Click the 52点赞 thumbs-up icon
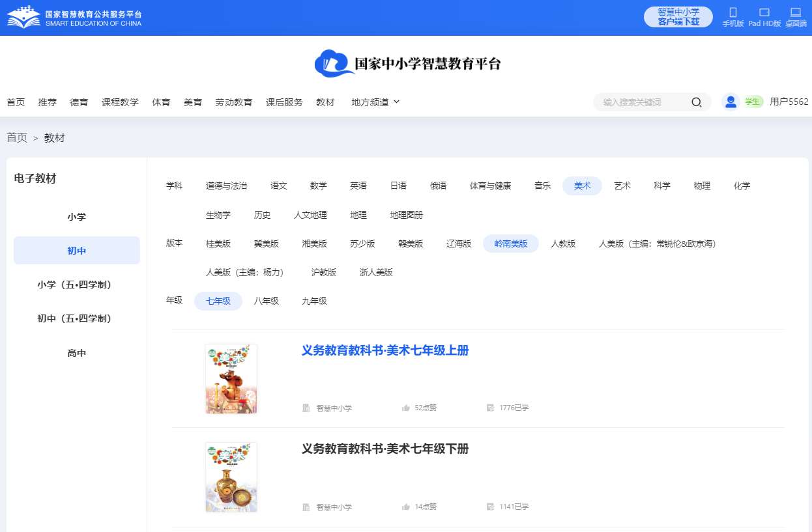The height and width of the screenshot is (532, 812). (406, 408)
